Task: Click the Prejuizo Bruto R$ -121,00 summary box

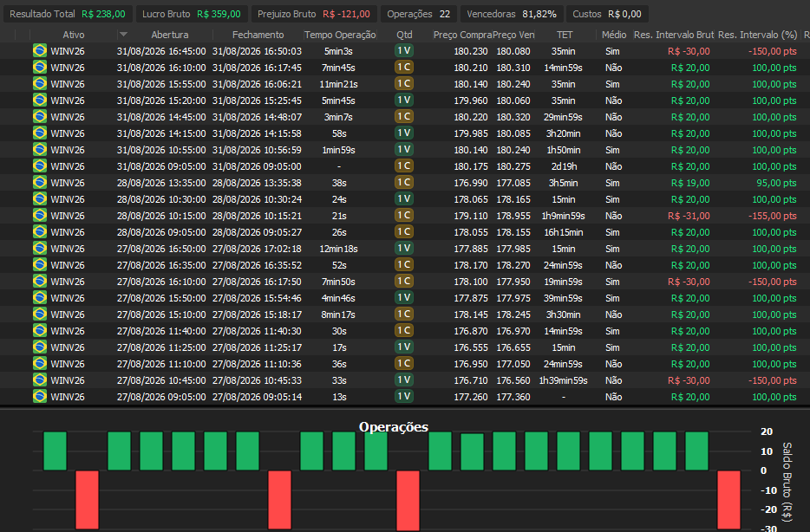Action: pos(314,14)
